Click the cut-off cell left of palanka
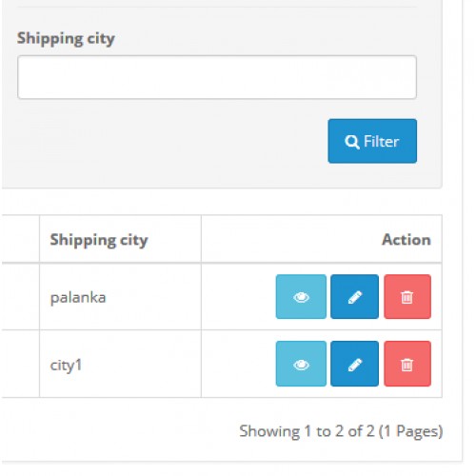Viewport: 476px width, 476px height. (20, 297)
